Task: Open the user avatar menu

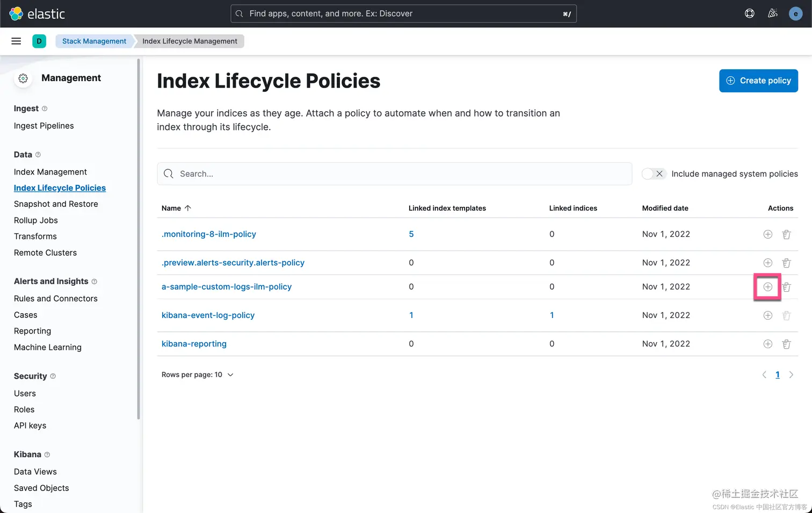Action: click(x=795, y=14)
